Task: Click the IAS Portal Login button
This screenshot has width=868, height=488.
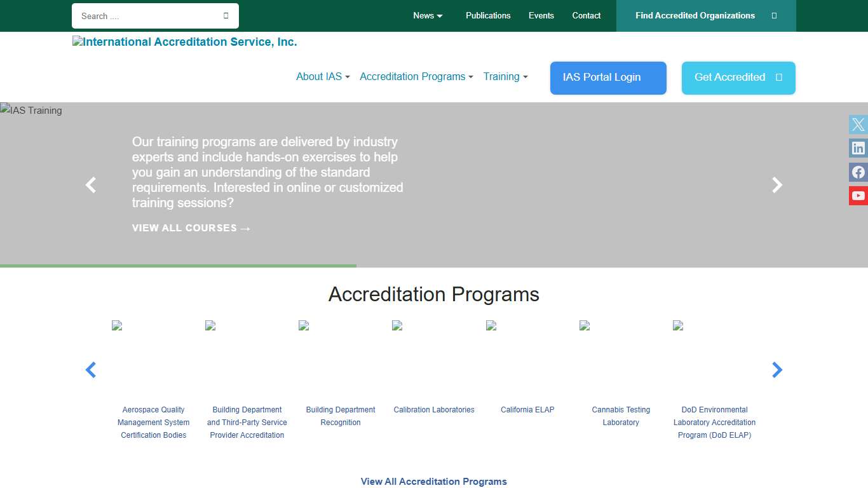Action: click(x=607, y=78)
